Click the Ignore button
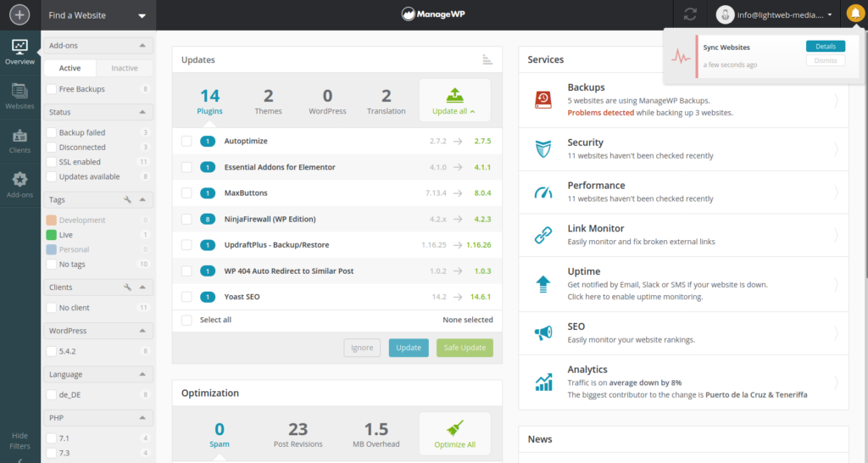868x463 pixels. 362,348
